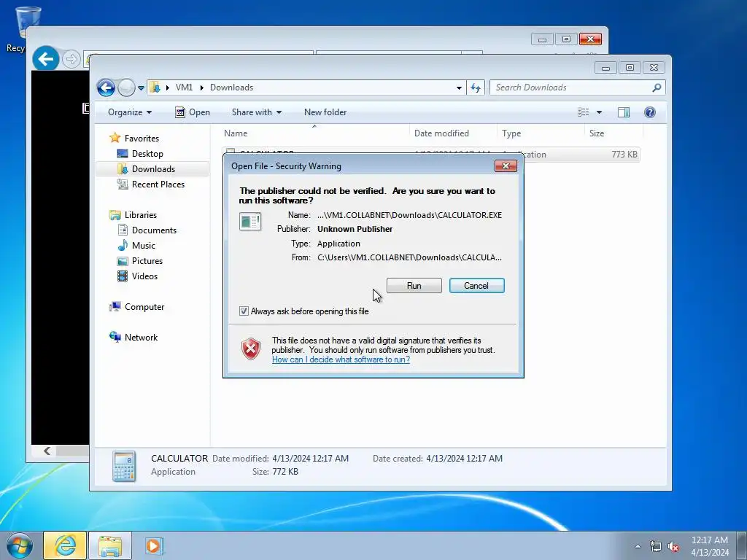Image resolution: width=747 pixels, height=560 pixels.
Task: Show hidden system tray icons
Action: (x=638, y=546)
